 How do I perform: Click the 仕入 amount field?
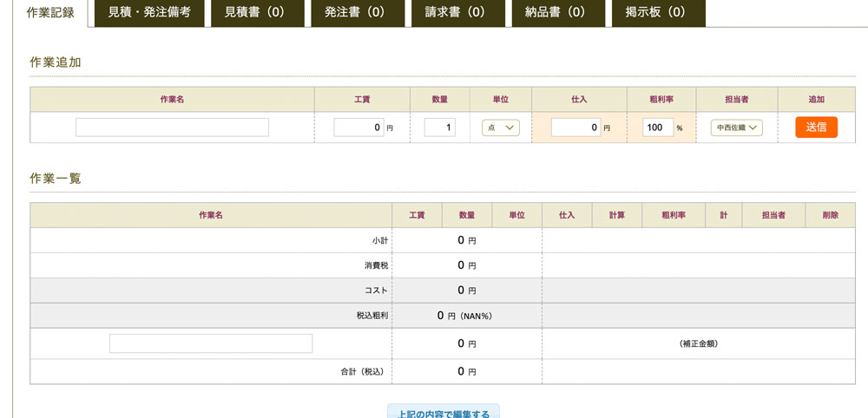click(x=575, y=127)
